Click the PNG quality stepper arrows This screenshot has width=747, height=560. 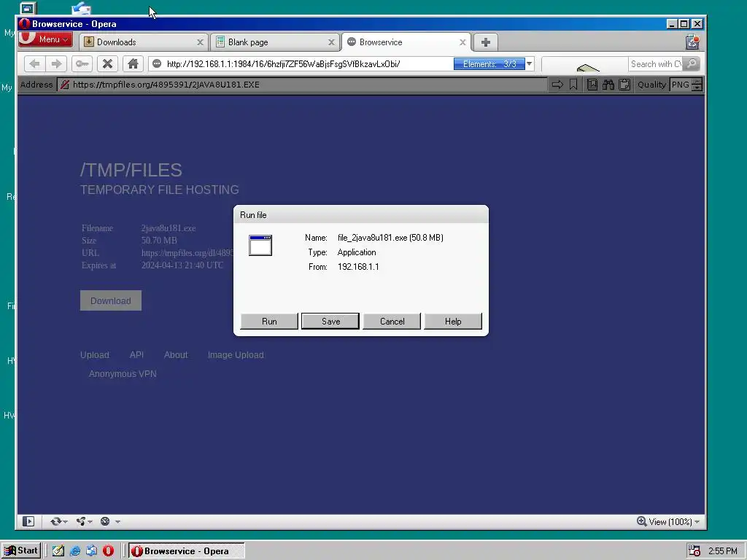point(697,85)
